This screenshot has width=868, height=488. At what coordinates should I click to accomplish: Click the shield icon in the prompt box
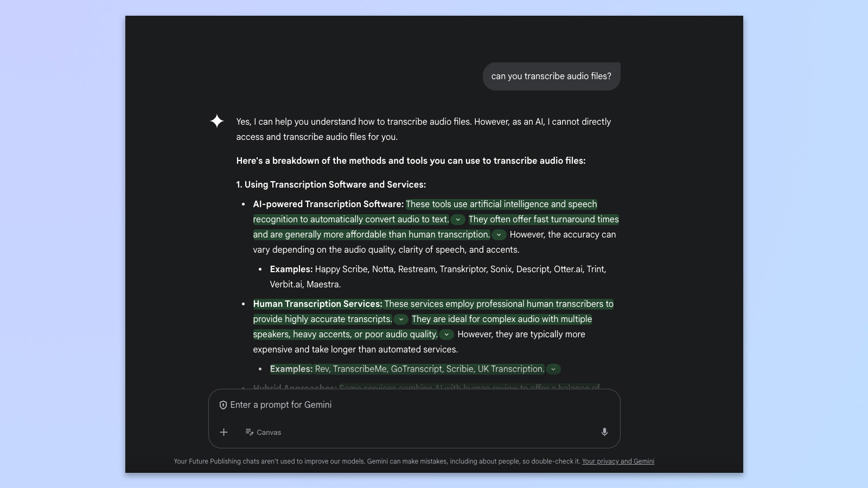(223, 405)
